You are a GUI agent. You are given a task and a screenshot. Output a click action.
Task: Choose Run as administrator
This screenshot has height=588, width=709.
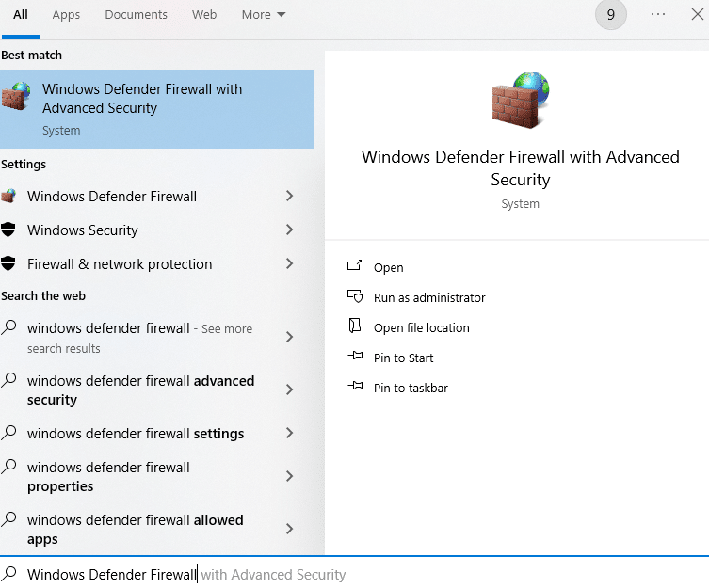tap(429, 298)
